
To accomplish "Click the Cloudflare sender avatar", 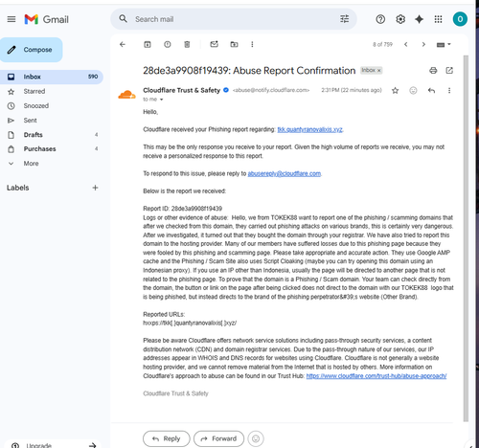I will click(126, 95).
